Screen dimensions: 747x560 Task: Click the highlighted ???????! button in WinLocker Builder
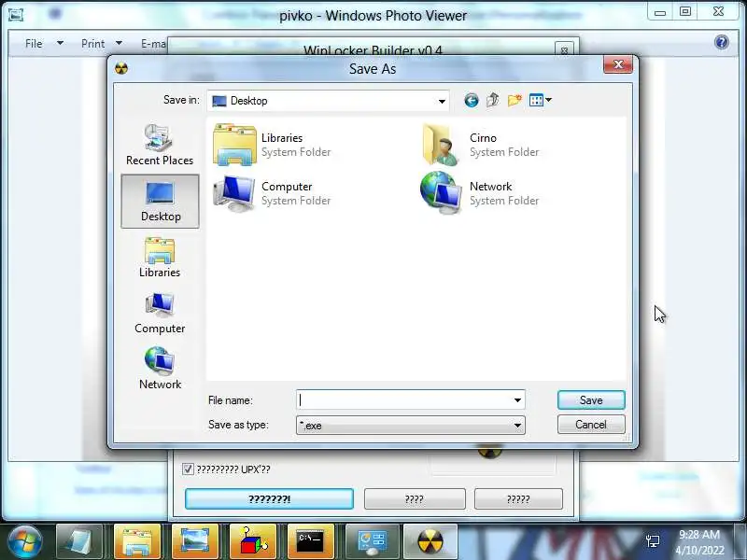click(269, 499)
